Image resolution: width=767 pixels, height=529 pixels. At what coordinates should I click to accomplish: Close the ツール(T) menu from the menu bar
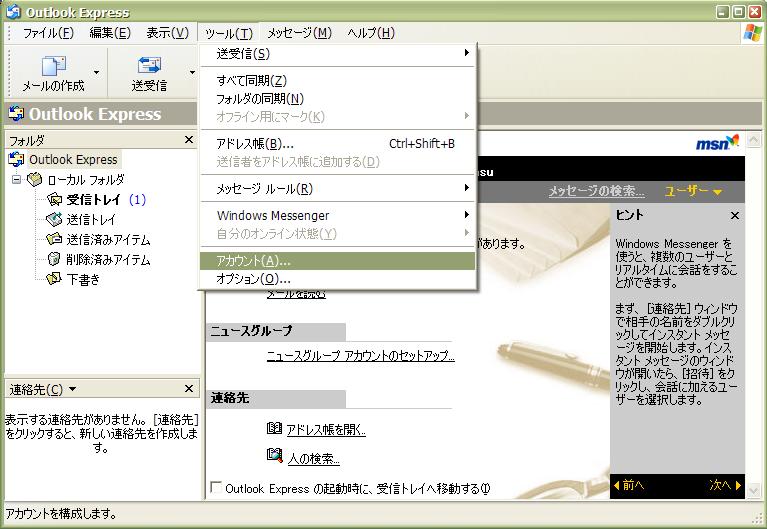point(228,33)
